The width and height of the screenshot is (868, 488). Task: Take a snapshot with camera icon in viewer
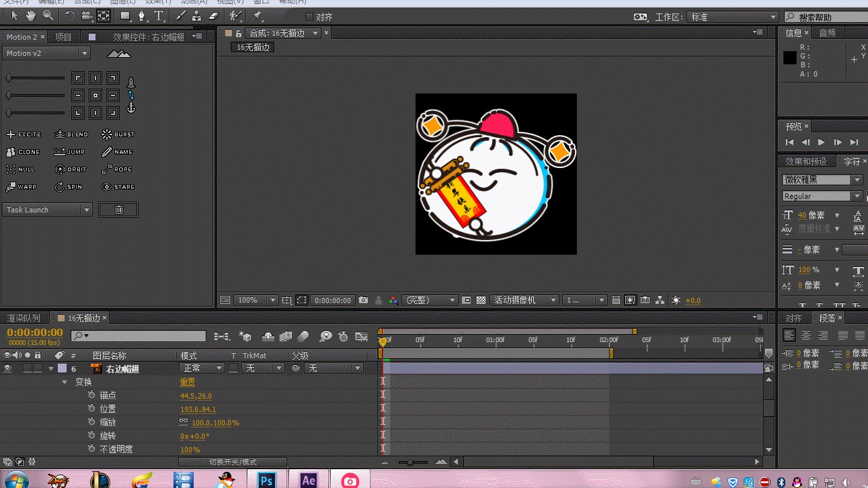tap(364, 300)
